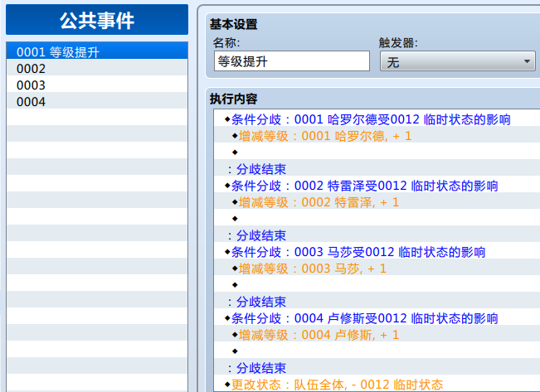540x392 pixels.
Task: Click the 执行内容 section title
Action: pos(233,99)
